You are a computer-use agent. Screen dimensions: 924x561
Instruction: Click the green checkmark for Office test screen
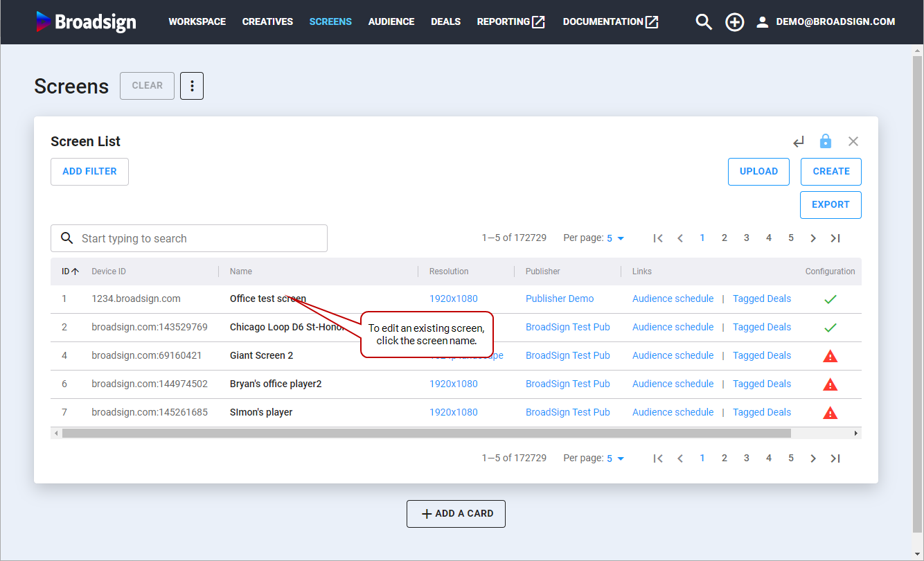tap(830, 299)
